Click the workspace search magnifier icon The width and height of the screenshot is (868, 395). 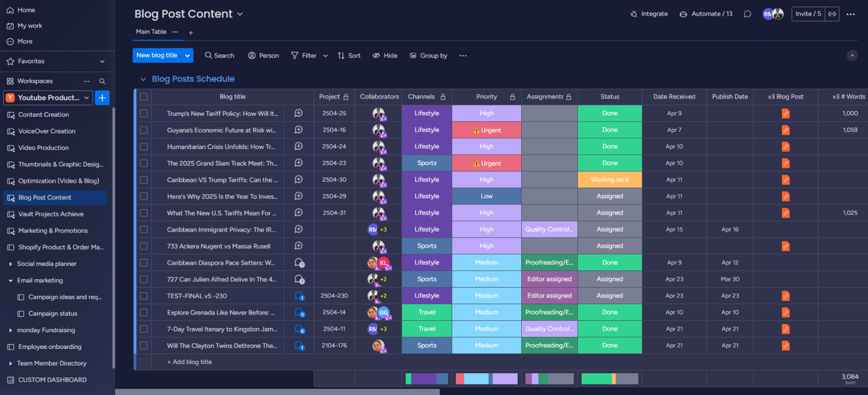pos(102,81)
